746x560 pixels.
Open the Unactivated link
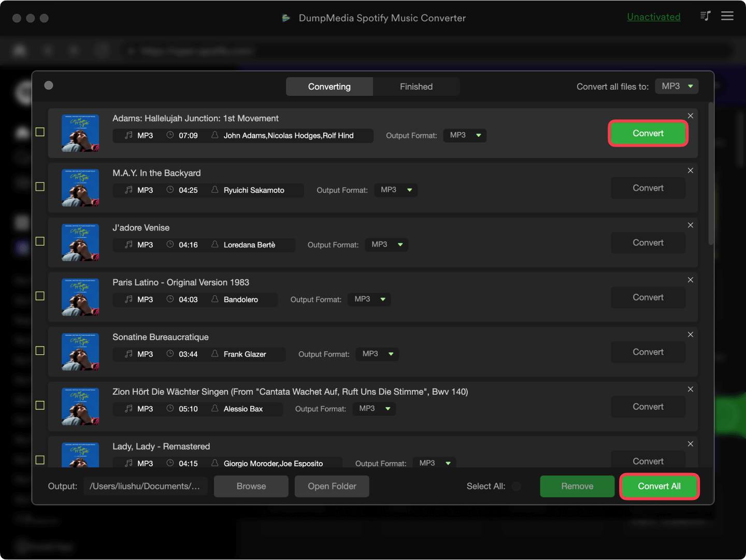click(654, 17)
